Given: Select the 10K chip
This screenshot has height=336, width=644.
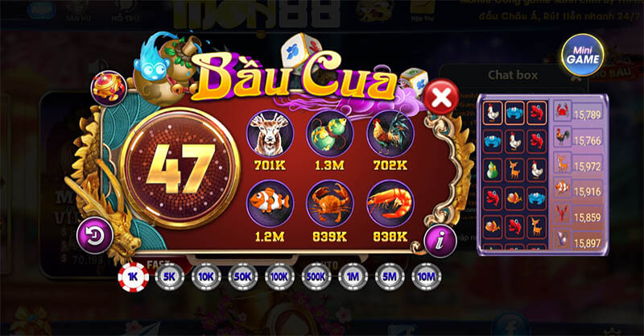Looking at the screenshot, I should 206,277.
